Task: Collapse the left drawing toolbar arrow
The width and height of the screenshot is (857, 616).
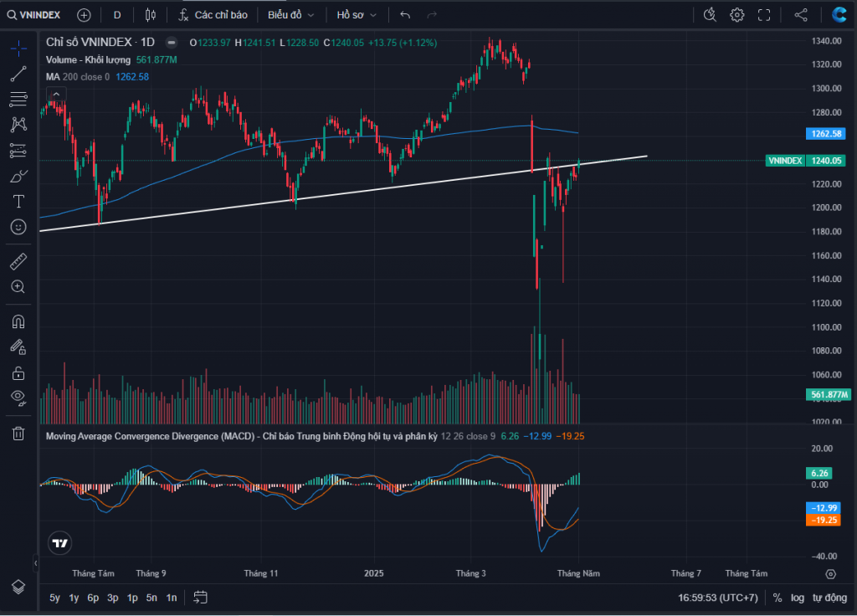Action: click(x=35, y=562)
